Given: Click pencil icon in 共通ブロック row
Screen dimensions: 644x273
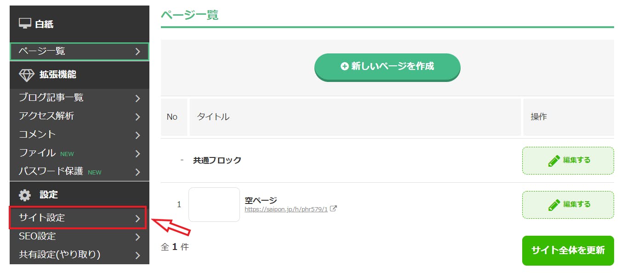Looking at the screenshot, I should pos(554,161).
